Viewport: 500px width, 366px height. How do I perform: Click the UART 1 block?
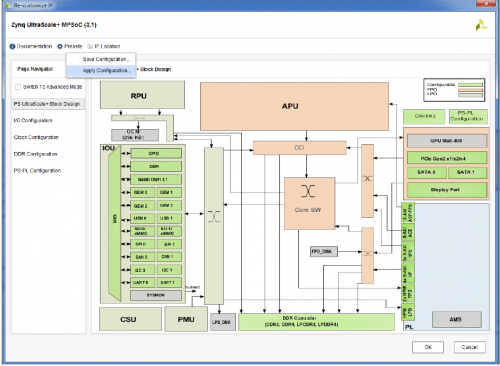[x=169, y=283]
